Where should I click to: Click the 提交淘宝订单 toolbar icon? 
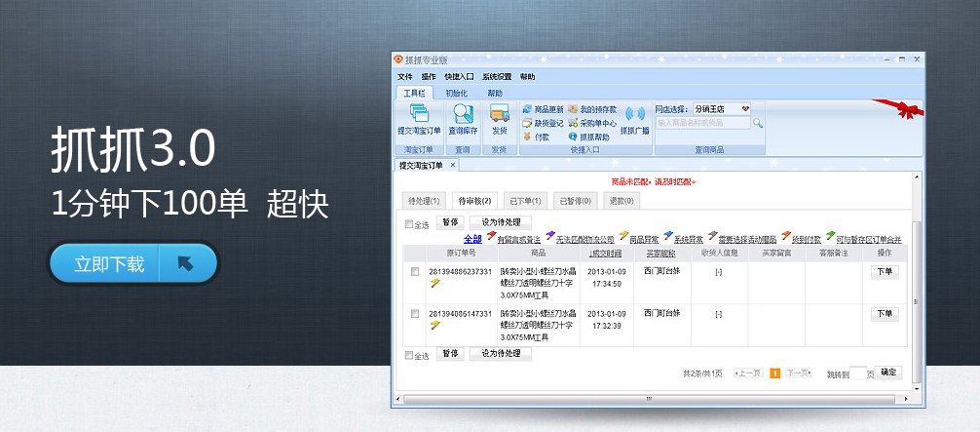point(419,113)
